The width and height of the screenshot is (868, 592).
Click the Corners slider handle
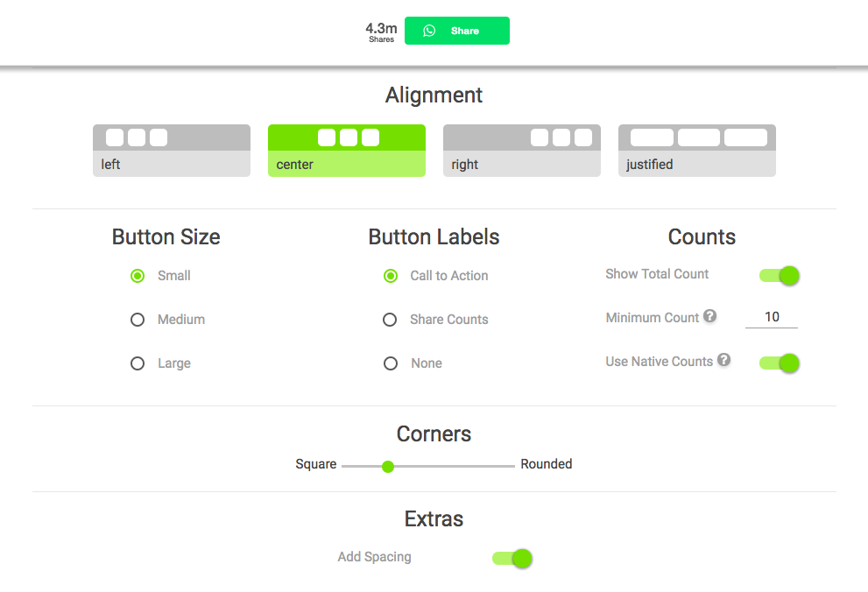click(388, 467)
